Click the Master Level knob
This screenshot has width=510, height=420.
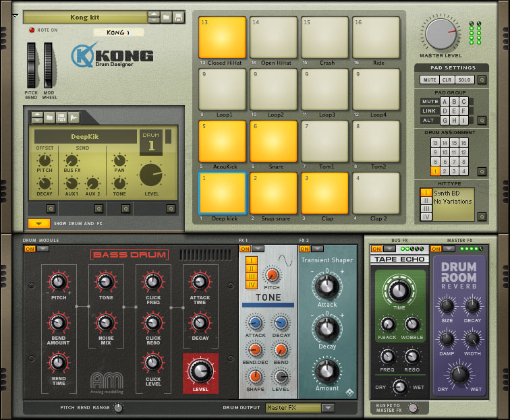tap(441, 32)
